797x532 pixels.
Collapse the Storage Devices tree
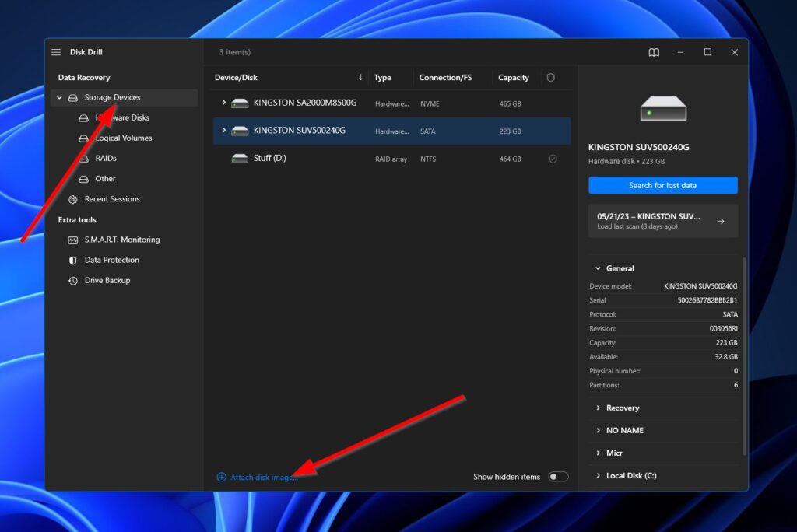coord(59,97)
